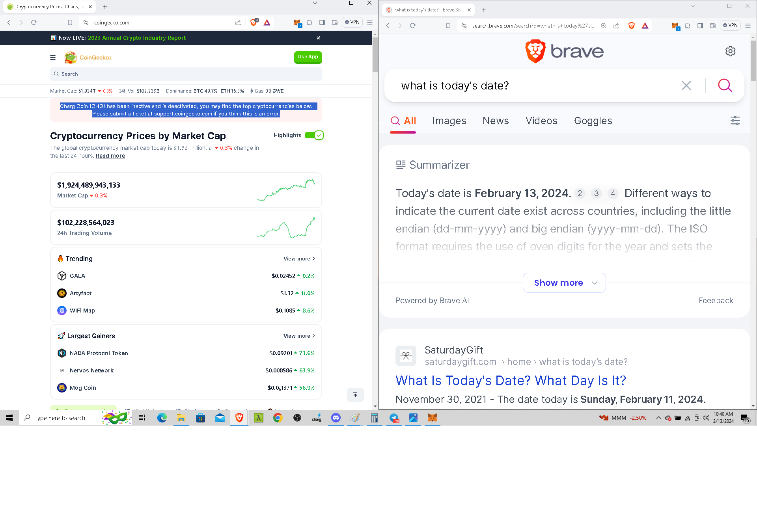Screen dimensions: 757x532
Task: Click the share/export icon in Brave toolbar
Action: pos(617,26)
